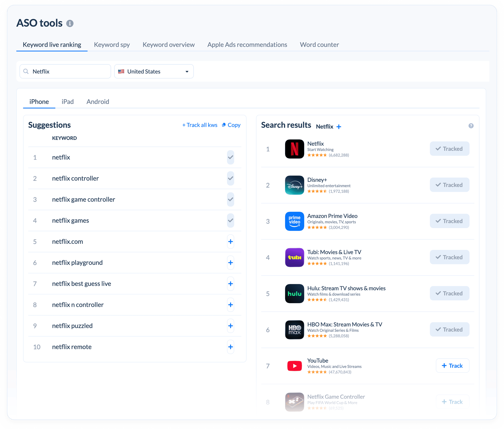Screen dimensions: 504x429
Task: Click the Track button for YouTube
Action: coord(452,366)
